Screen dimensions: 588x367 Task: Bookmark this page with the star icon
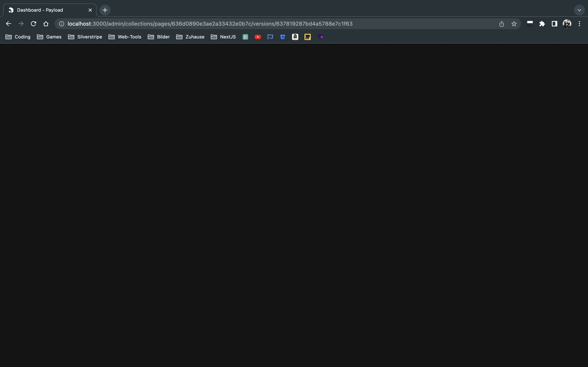514,23
